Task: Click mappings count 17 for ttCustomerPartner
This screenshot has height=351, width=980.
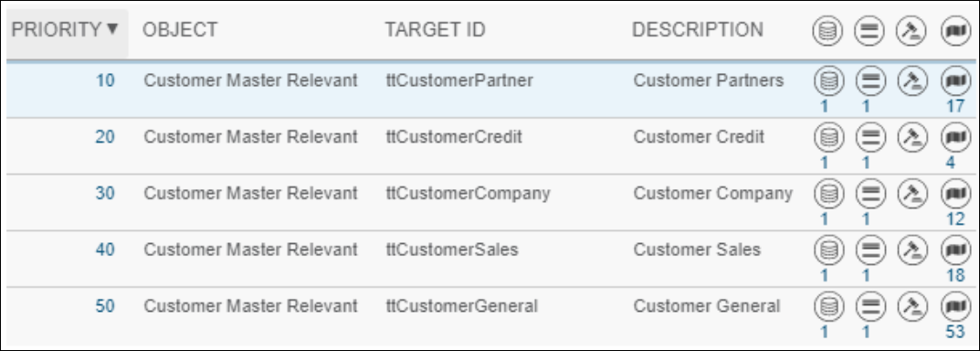Action: [955, 106]
